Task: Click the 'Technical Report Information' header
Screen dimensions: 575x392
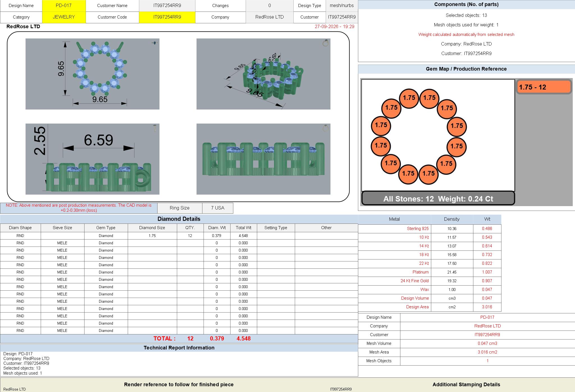Action: coord(179,348)
